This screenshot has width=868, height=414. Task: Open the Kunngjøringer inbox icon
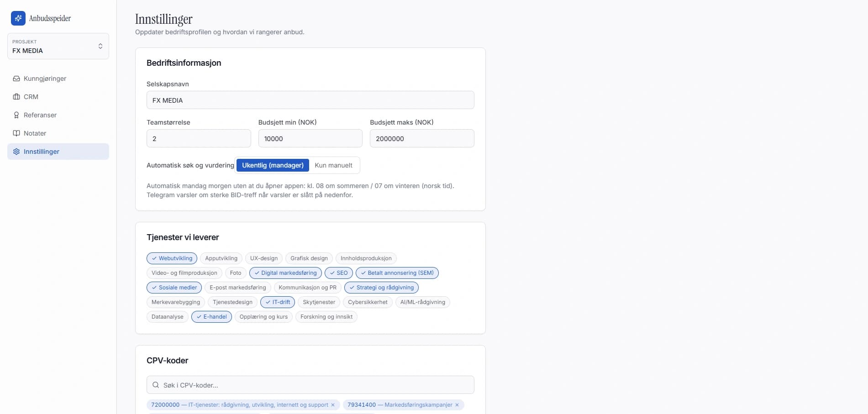pos(16,79)
